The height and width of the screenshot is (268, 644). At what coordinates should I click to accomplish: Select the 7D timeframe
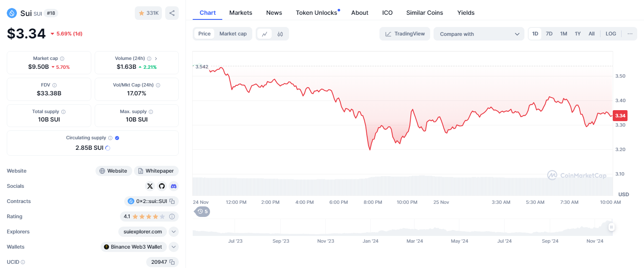pos(549,33)
